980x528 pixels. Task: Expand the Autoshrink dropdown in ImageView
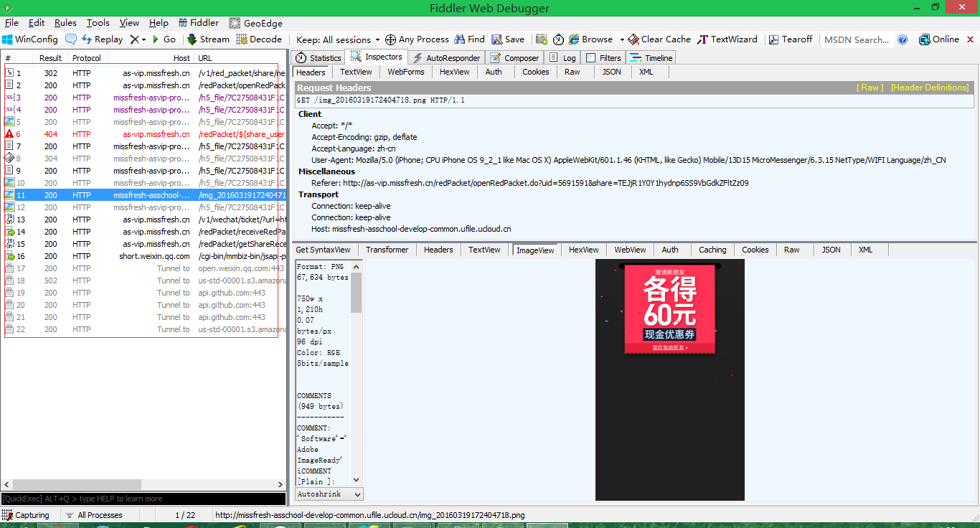click(329, 494)
